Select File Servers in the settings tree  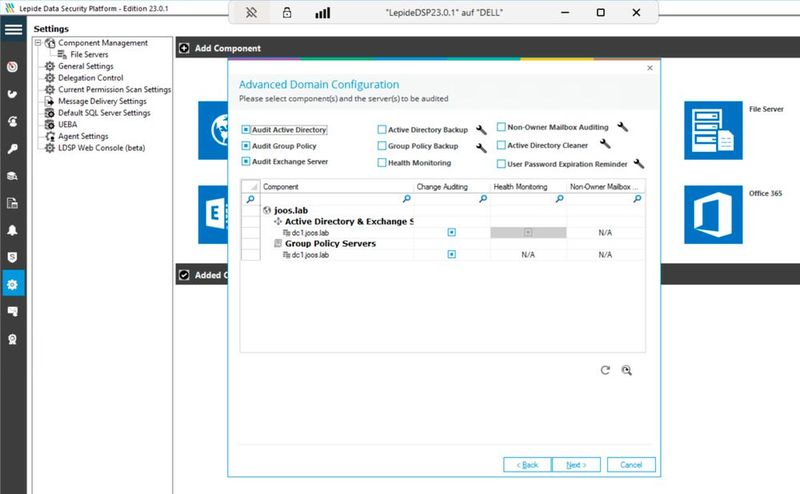point(89,55)
